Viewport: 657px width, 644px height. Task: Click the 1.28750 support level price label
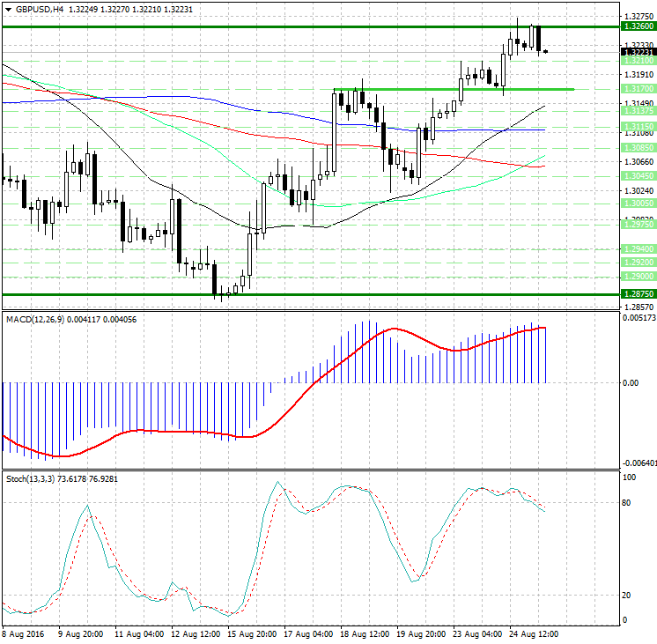(636, 293)
